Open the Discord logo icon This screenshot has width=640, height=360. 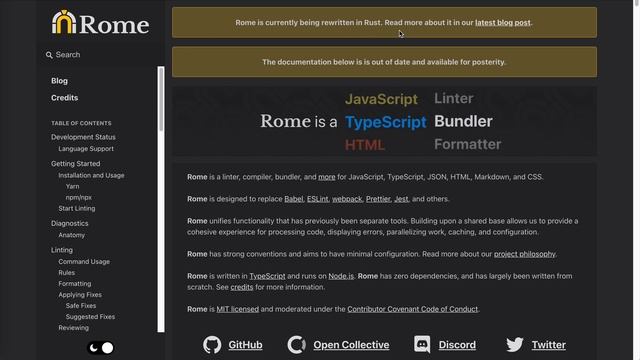tap(422, 345)
